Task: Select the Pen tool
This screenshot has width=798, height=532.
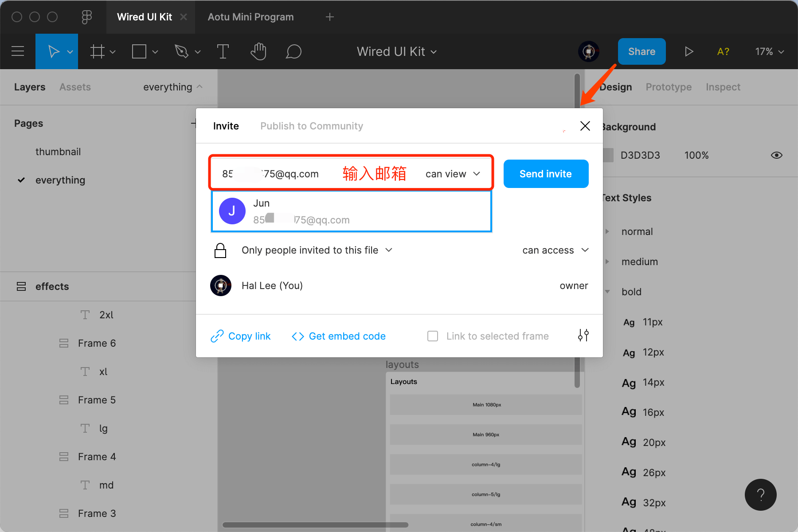Action: (x=182, y=51)
